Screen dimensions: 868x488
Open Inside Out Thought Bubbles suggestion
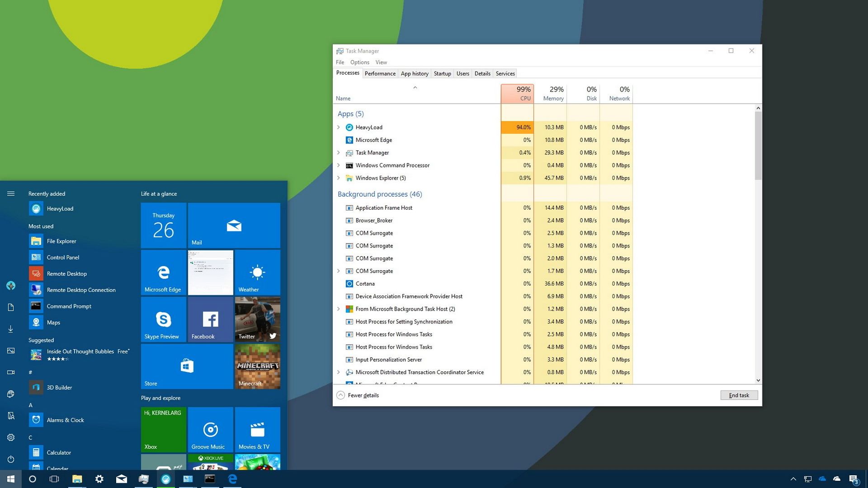coord(80,354)
